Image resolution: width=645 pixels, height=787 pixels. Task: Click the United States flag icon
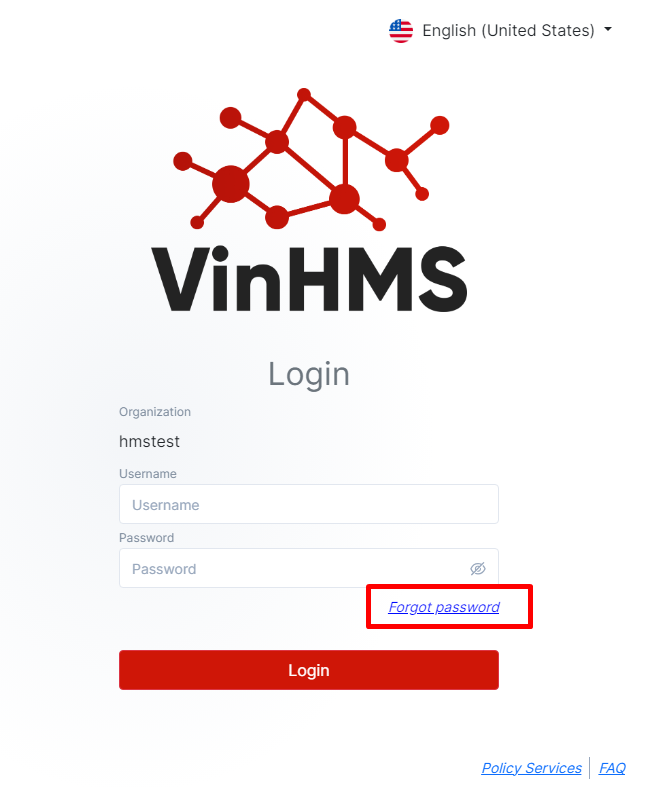(x=401, y=31)
